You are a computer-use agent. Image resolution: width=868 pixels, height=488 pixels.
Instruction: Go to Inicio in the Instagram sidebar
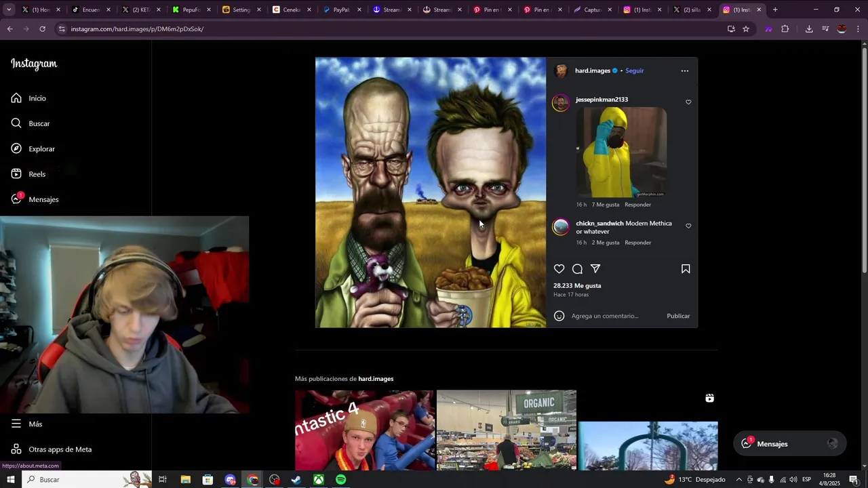[28, 98]
